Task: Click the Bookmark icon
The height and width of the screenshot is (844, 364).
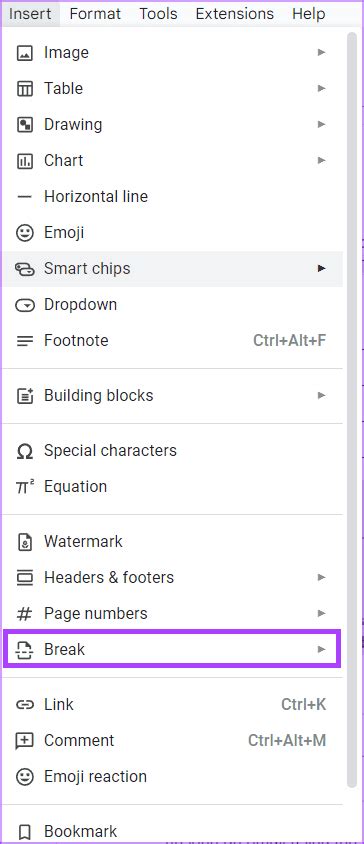Action: [x=25, y=831]
